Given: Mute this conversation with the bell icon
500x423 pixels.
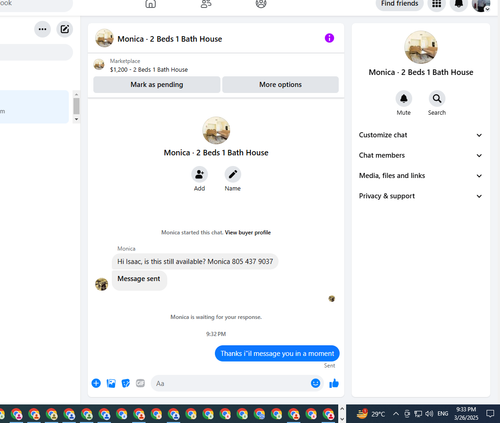Looking at the screenshot, I should coord(404,99).
